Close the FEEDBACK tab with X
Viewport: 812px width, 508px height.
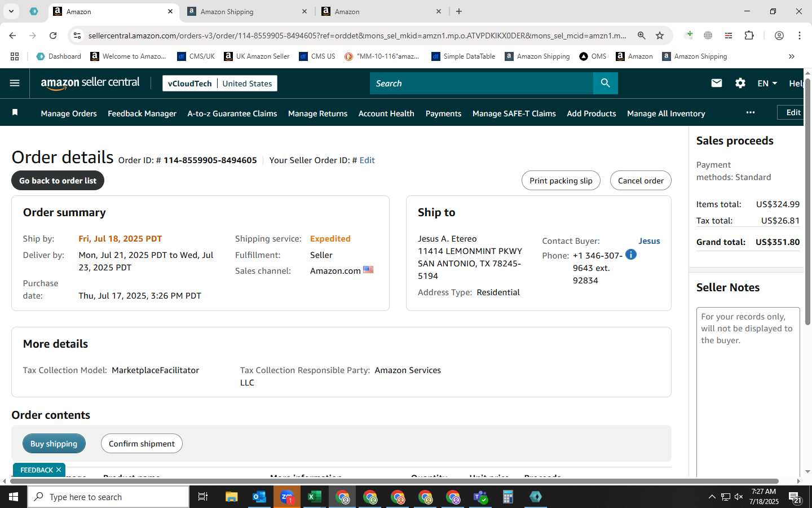click(59, 470)
